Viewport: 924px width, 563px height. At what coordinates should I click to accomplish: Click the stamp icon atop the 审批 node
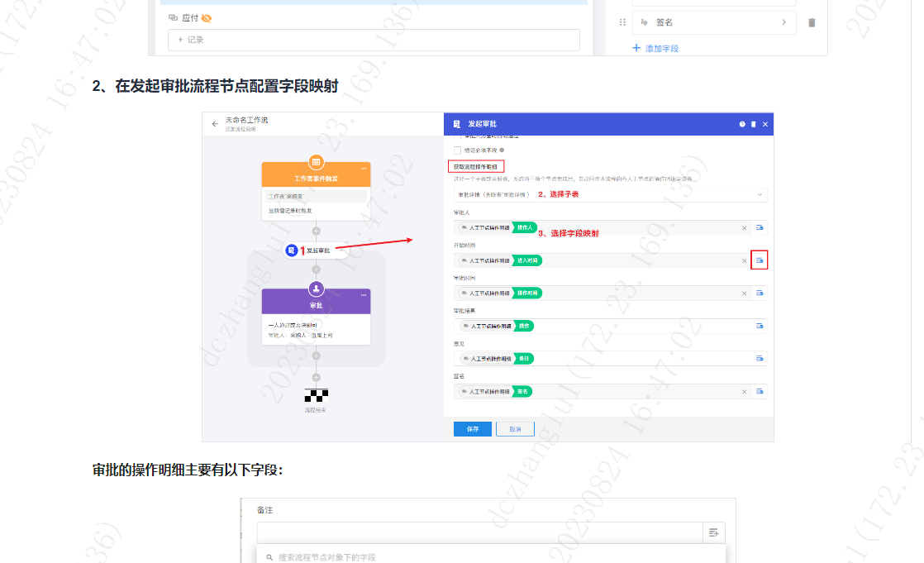click(x=316, y=289)
